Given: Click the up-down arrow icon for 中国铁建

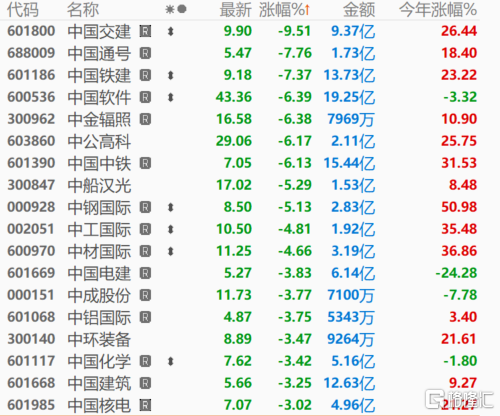Looking at the screenshot, I should click(x=171, y=75).
